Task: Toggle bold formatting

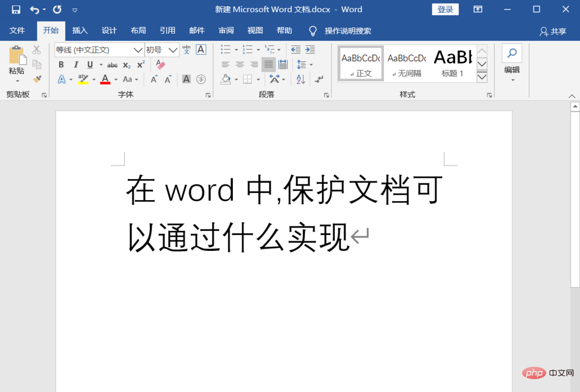Action: coord(61,65)
